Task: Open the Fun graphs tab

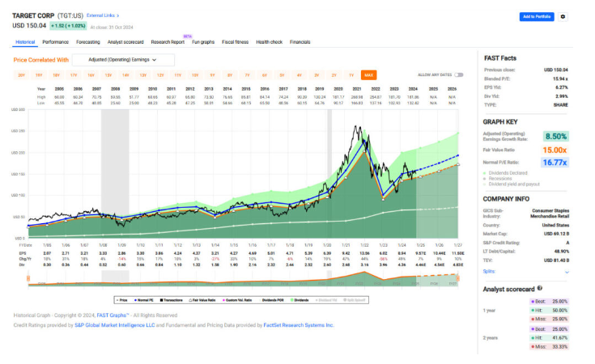Action: pyautogui.click(x=203, y=42)
